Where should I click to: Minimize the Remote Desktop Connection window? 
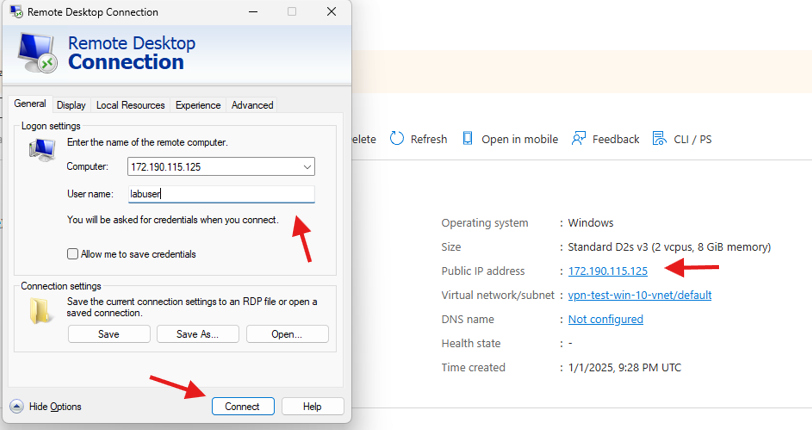[x=253, y=11]
